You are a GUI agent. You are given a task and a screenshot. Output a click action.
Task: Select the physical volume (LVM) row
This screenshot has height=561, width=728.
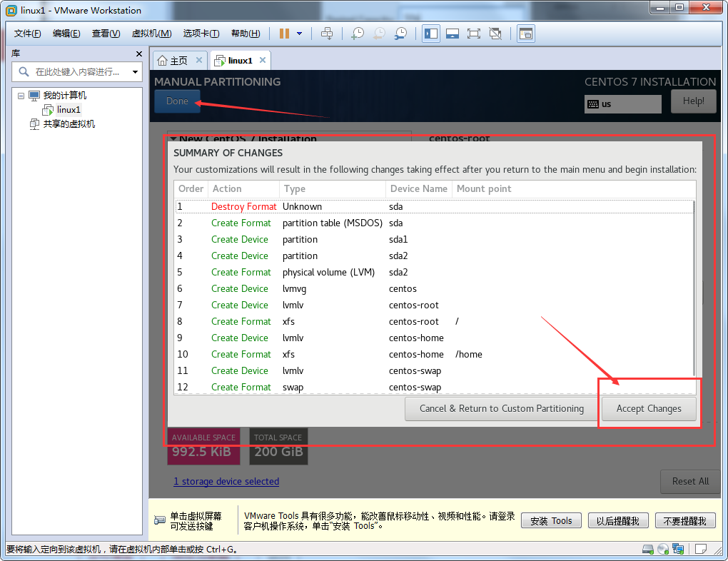pos(434,272)
